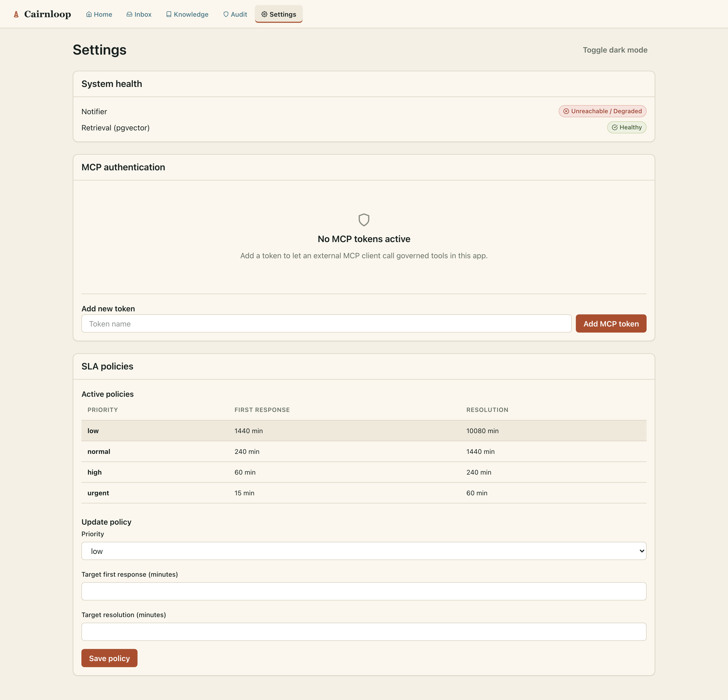Click the System health heading

coord(111,84)
